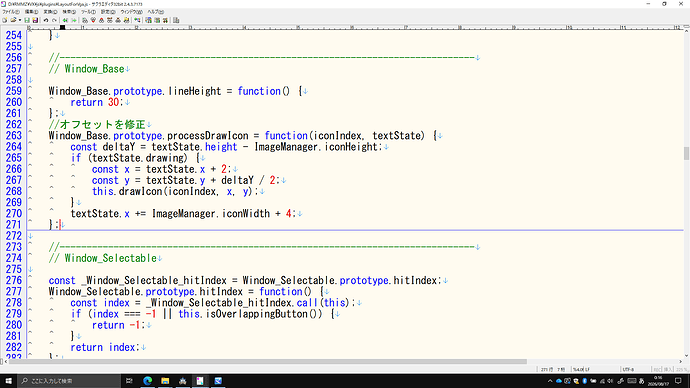
Task: Open the 設定 menu
Action: (108, 12)
